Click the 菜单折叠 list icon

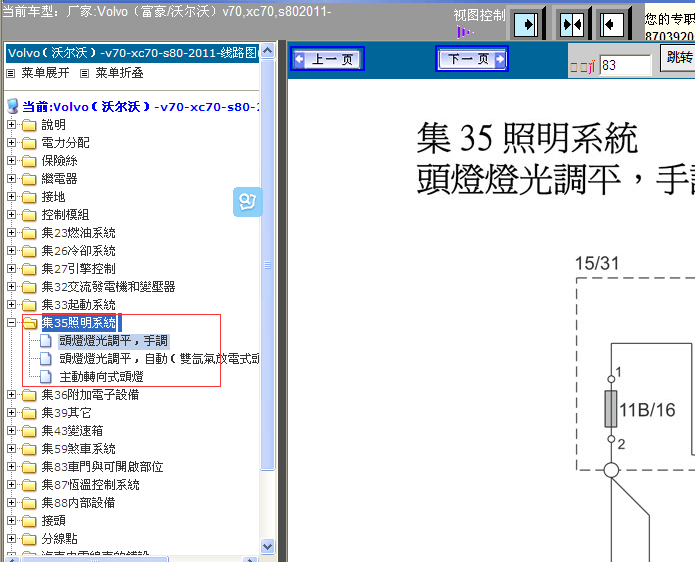point(84,73)
